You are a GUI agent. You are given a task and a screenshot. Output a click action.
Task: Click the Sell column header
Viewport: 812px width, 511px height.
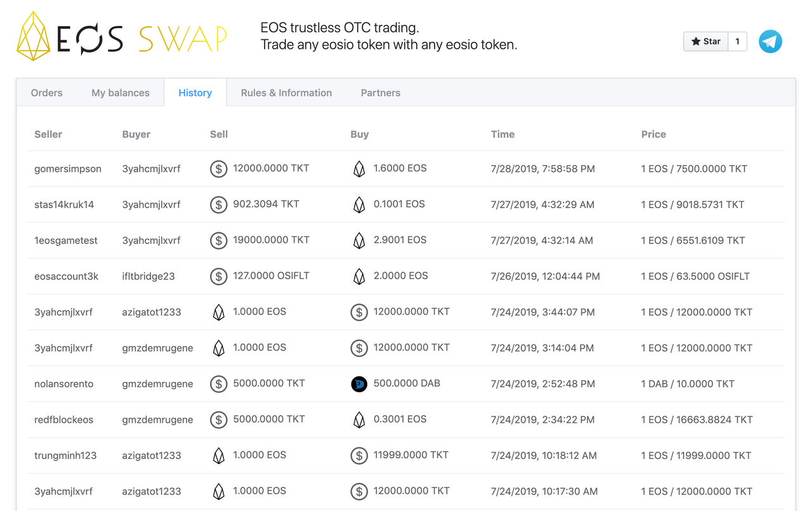(x=219, y=134)
